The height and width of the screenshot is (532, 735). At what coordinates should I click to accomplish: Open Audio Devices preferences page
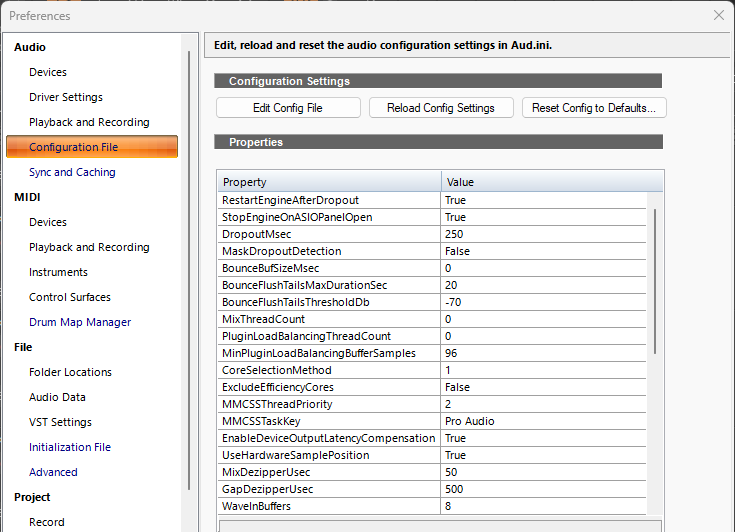coord(48,72)
